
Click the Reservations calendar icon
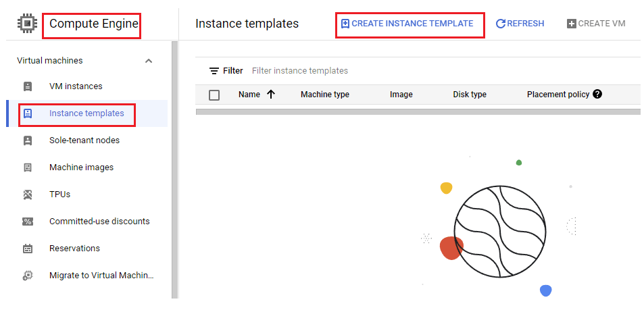(x=28, y=249)
